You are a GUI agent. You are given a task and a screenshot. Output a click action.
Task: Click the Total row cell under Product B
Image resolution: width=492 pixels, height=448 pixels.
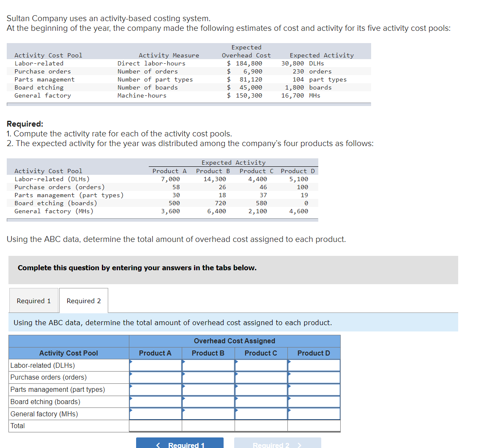pyautogui.click(x=208, y=426)
